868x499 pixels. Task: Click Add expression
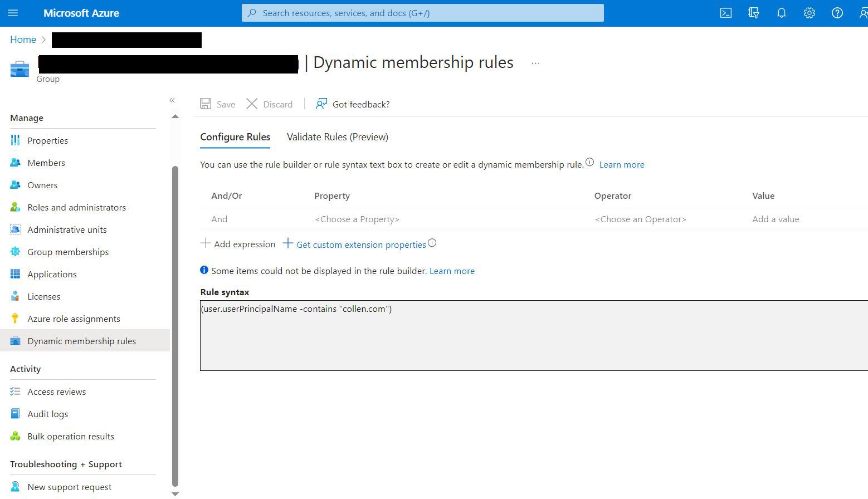pos(238,244)
